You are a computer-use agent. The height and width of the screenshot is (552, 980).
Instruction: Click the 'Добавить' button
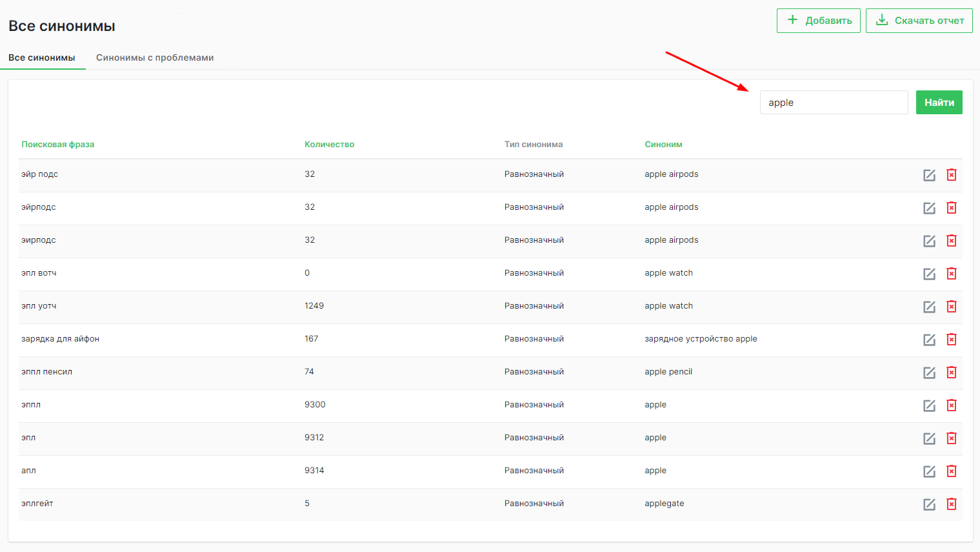coord(818,21)
